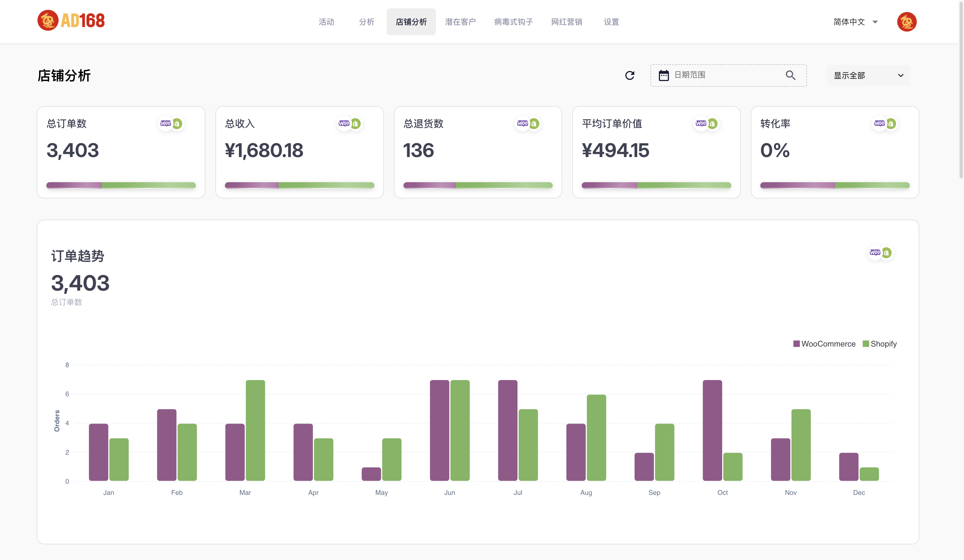The image size is (964, 560).
Task: Click Shopify icon on 总退货数 card
Action: coord(534,124)
